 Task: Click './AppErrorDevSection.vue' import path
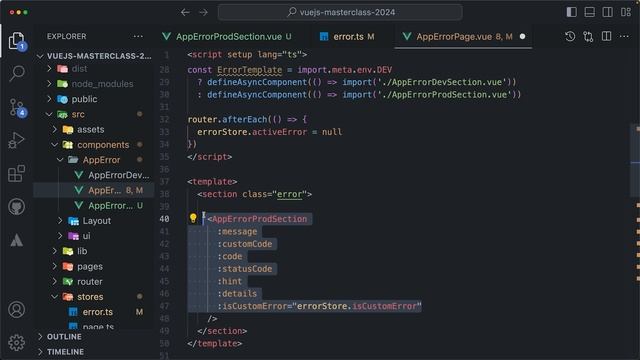441,82
